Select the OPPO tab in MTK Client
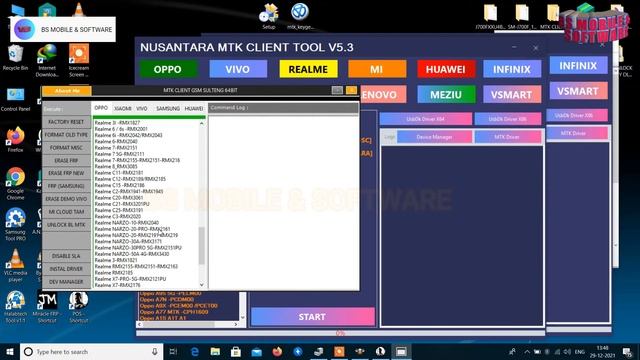 pyautogui.click(x=101, y=108)
